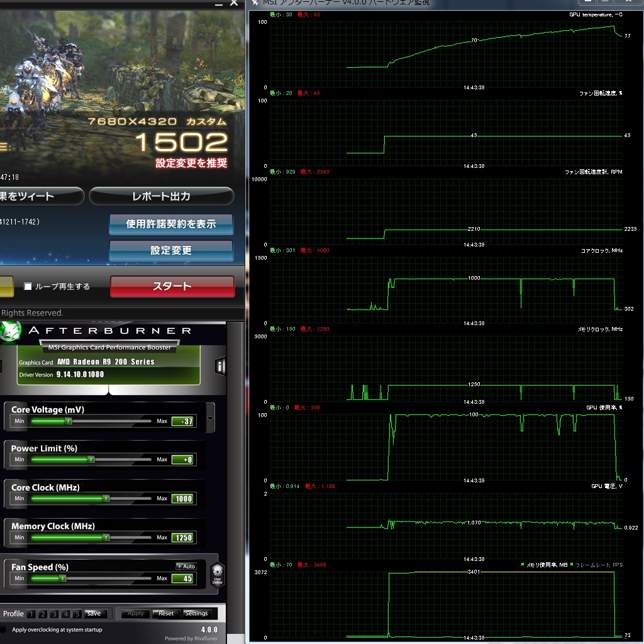
Task: Expand the Core Voltage dropdown arrow
Action: pyautogui.click(x=210, y=418)
